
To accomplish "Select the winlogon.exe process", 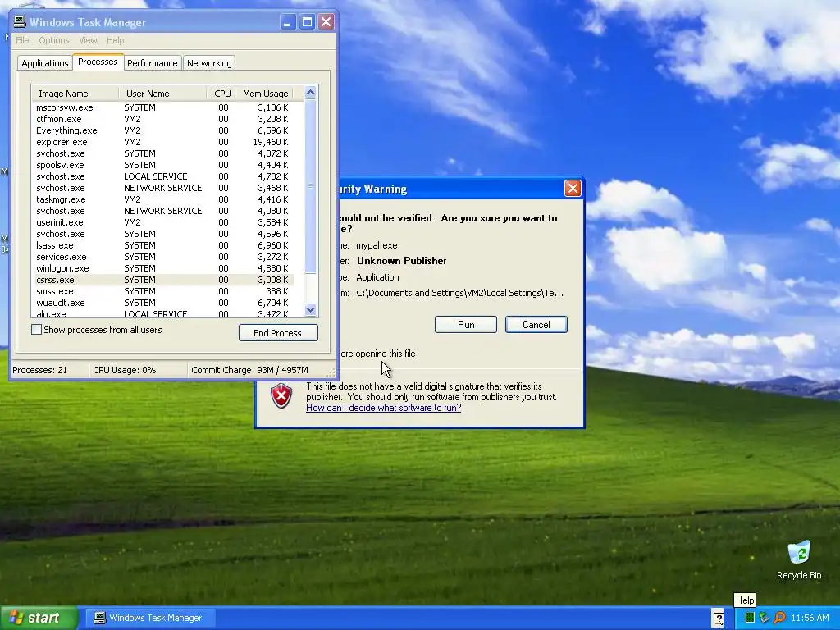I will tap(163, 268).
